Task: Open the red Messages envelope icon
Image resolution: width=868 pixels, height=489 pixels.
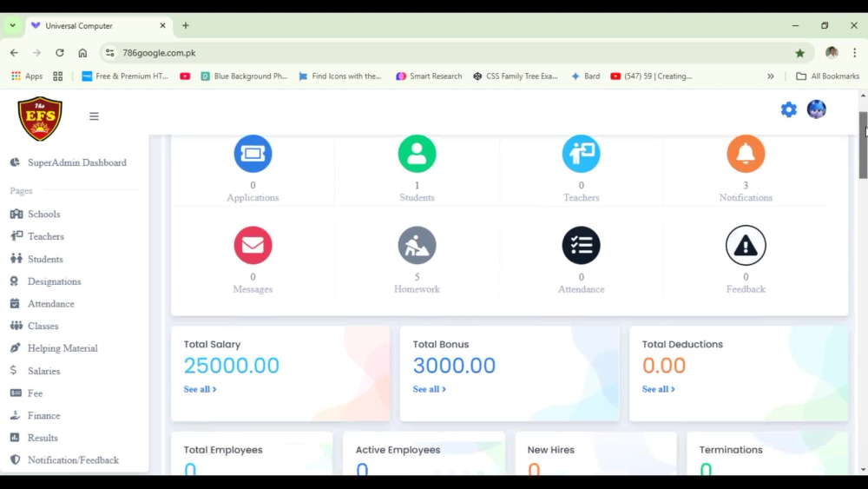Action: [253, 245]
